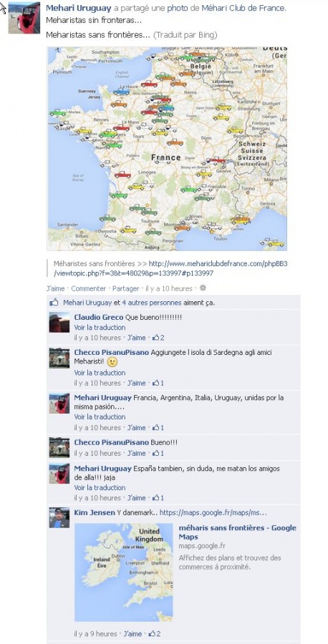The image size is (328, 644).
Task: Show translation of the España tambien comment
Action: [100, 487]
